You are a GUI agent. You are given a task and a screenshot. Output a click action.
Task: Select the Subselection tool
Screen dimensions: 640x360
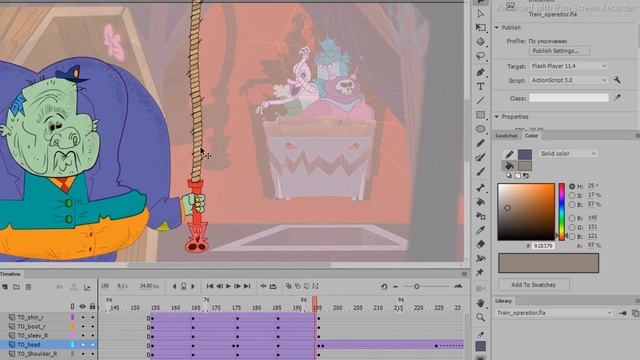[x=481, y=14]
